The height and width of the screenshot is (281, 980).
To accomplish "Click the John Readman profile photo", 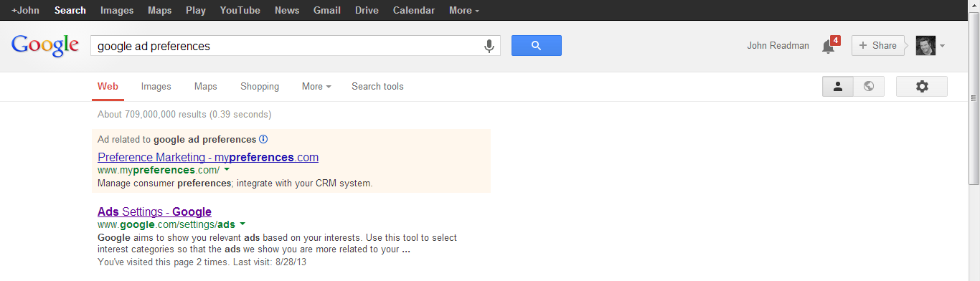I will 925,45.
